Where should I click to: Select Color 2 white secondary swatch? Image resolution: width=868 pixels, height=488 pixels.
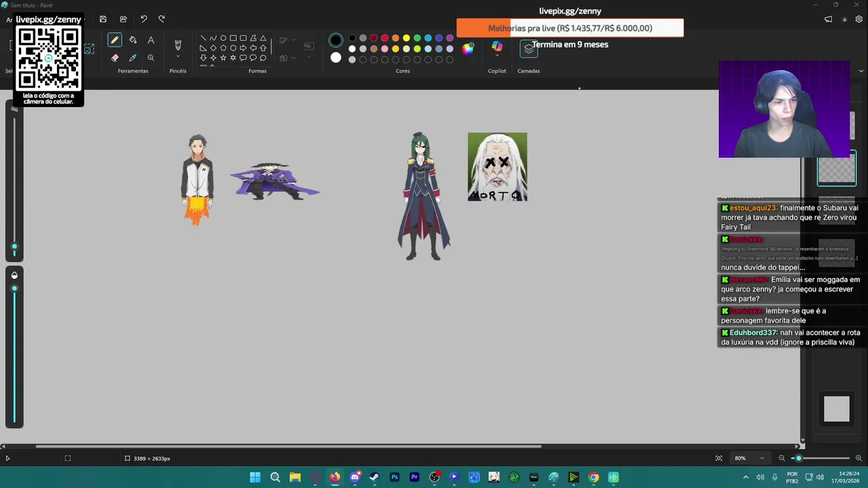(336, 58)
